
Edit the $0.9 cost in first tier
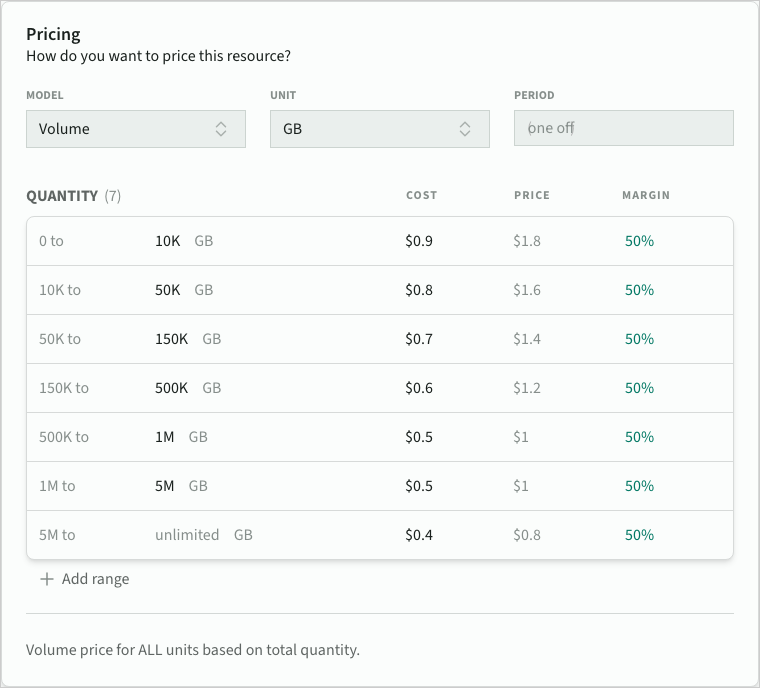tap(419, 241)
